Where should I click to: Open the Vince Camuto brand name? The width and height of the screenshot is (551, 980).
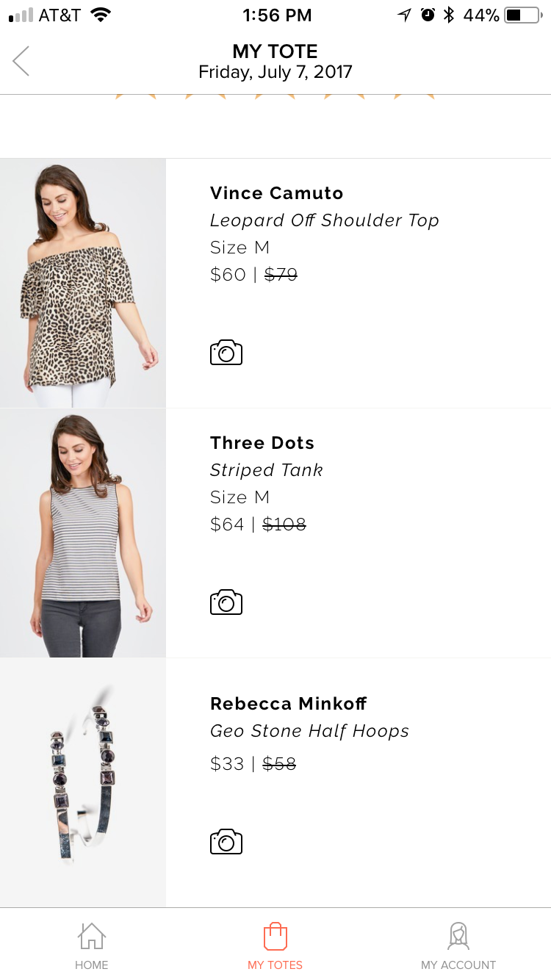pos(277,193)
